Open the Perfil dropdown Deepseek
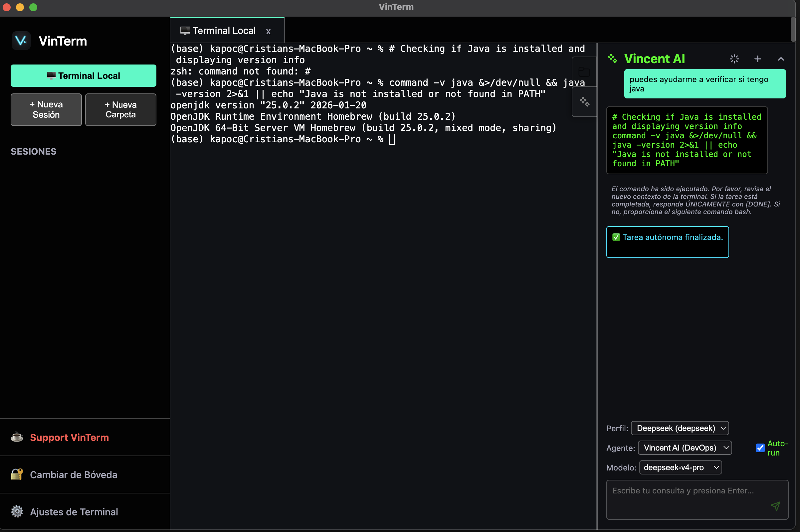The height and width of the screenshot is (532, 800). point(680,428)
